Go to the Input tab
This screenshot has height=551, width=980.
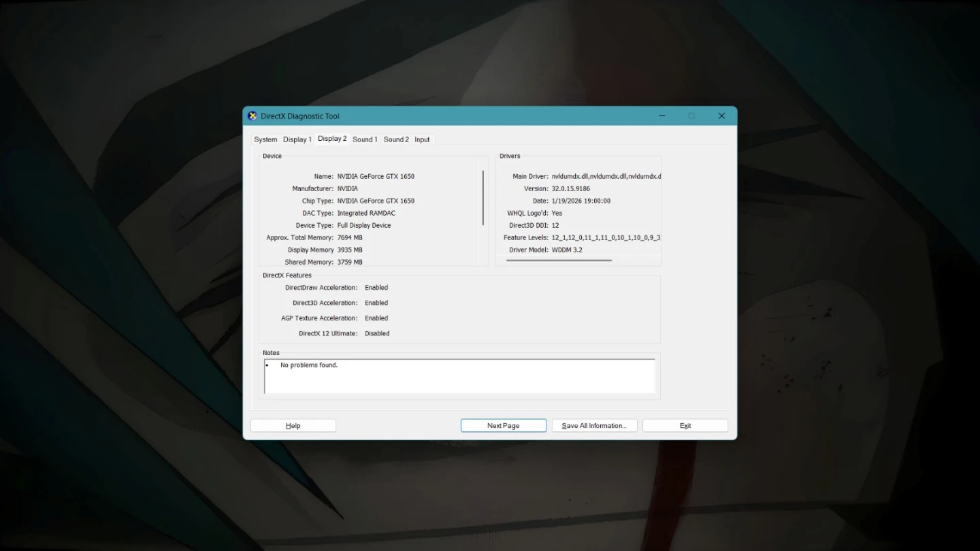[x=423, y=139]
